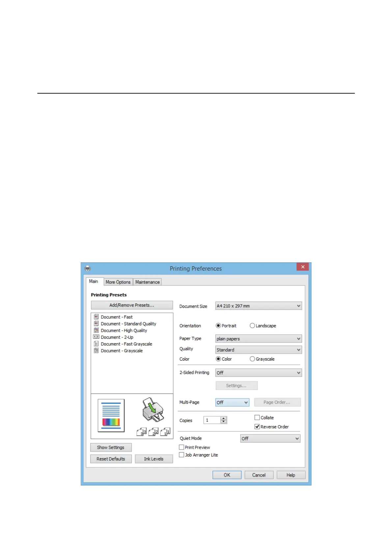Click the Add/Remove Presets button
The height and width of the screenshot is (555, 392).
[132, 305]
